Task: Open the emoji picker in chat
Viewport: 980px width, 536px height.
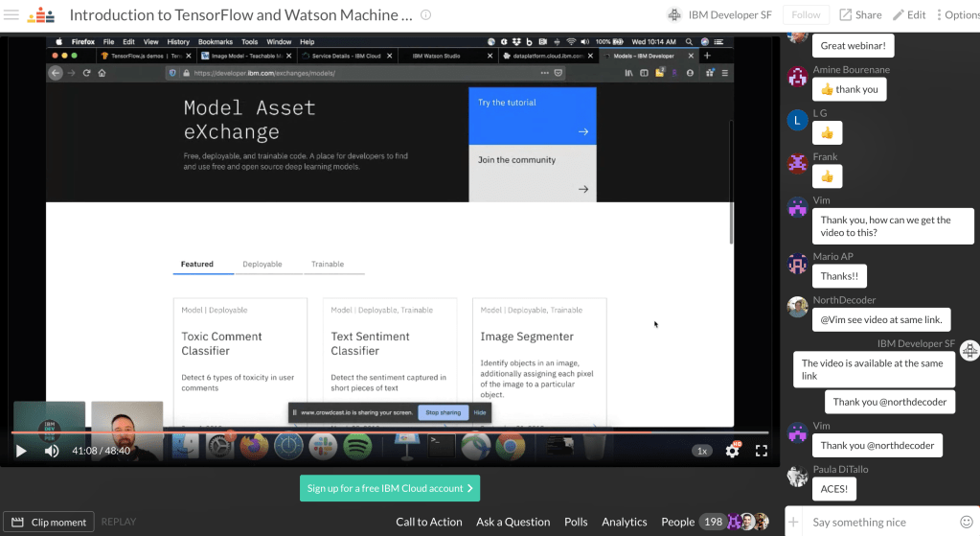Action: 967,523
